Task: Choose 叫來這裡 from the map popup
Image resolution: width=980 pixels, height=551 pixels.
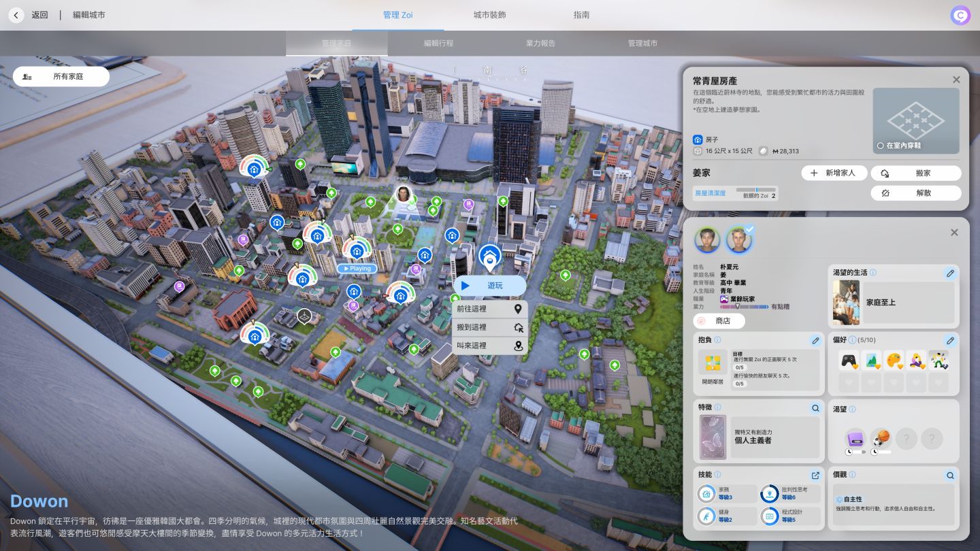Action: [x=490, y=346]
